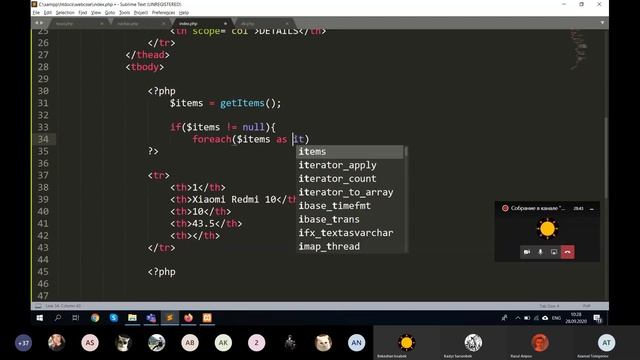640x360 pixels.
Task: Select participant with AS initials
Action: coord(90,343)
